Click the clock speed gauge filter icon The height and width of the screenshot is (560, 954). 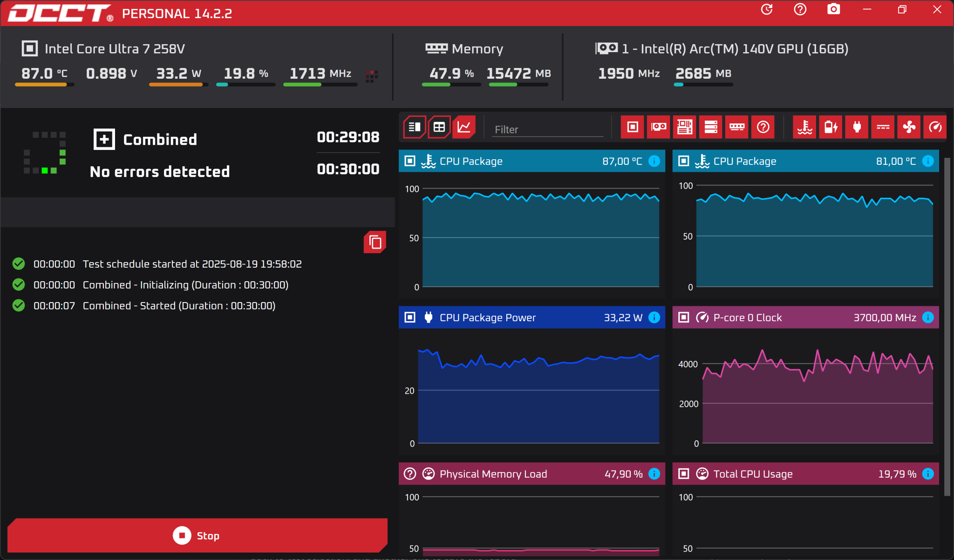click(x=935, y=127)
